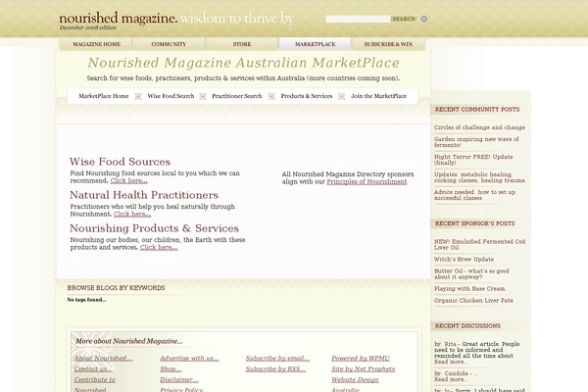Open Updates: metabolic healing, cooking classes post

pyautogui.click(x=479, y=177)
